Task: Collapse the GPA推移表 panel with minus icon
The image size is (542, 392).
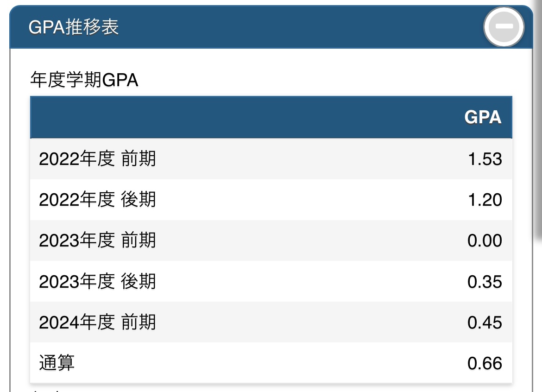Action: tap(504, 26)
